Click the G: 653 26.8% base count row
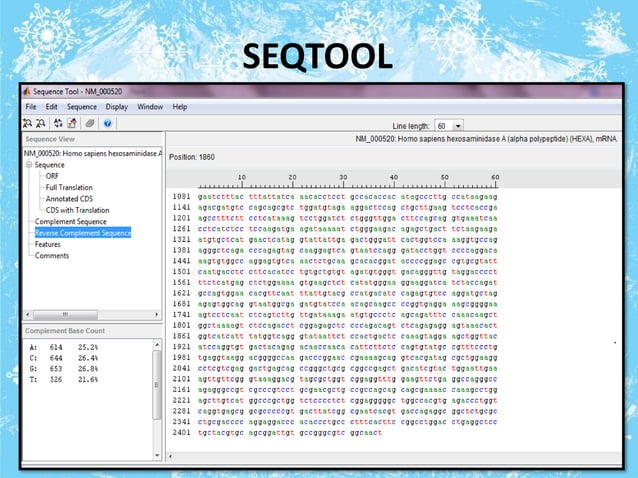This screenshot has height=478, width=638. tap(64, 369)
